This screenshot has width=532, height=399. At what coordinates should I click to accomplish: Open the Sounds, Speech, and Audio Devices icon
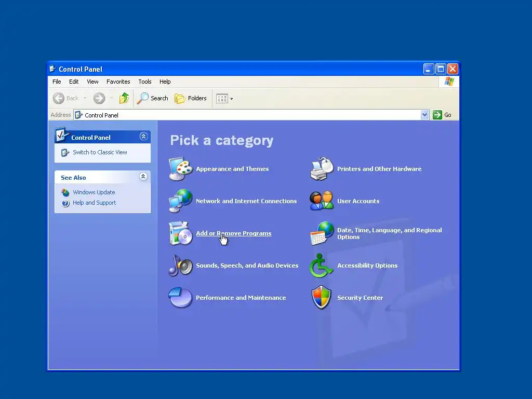[181, 265]
